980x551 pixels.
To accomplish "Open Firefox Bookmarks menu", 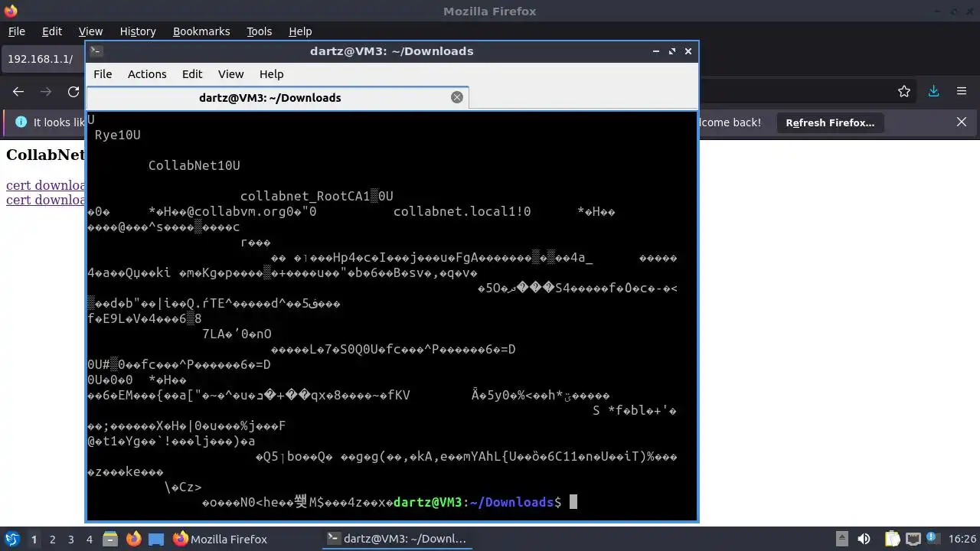I will coord(201,31).
